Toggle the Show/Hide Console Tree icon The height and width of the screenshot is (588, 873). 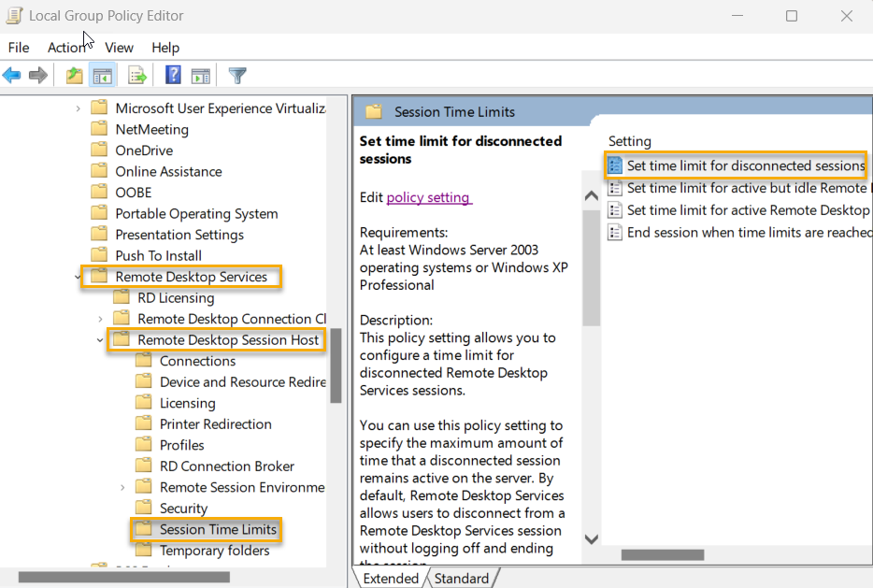(x=103, y=76)
